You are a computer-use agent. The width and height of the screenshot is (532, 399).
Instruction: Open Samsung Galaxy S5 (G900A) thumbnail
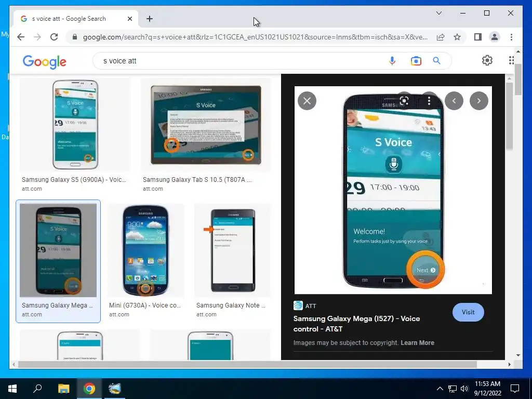pos(75,125)
